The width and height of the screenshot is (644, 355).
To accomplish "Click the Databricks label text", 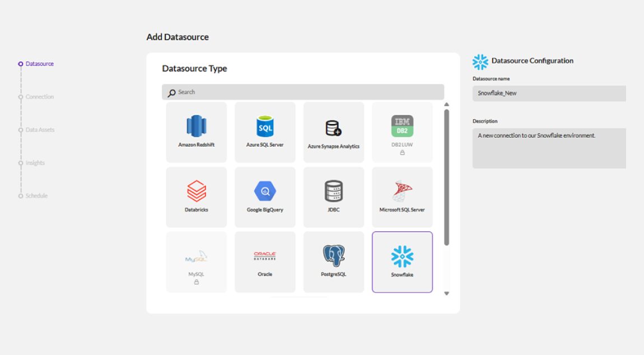I will coord(197,209).
